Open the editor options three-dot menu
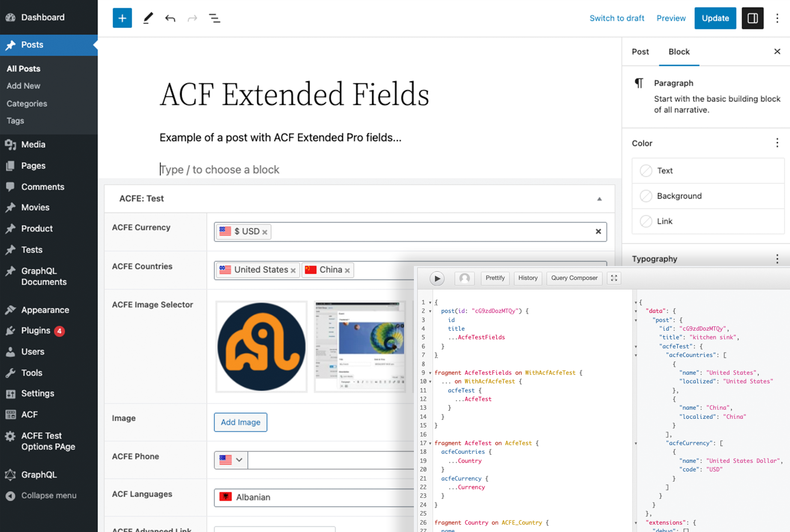Screen dimensions: 790x532 [777, 18]
